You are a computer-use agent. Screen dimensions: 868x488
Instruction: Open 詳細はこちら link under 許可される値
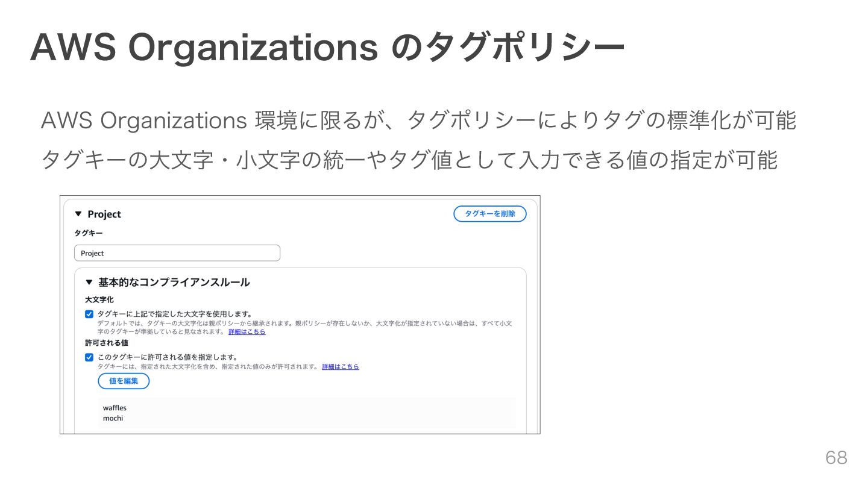(x=341, y=366)
